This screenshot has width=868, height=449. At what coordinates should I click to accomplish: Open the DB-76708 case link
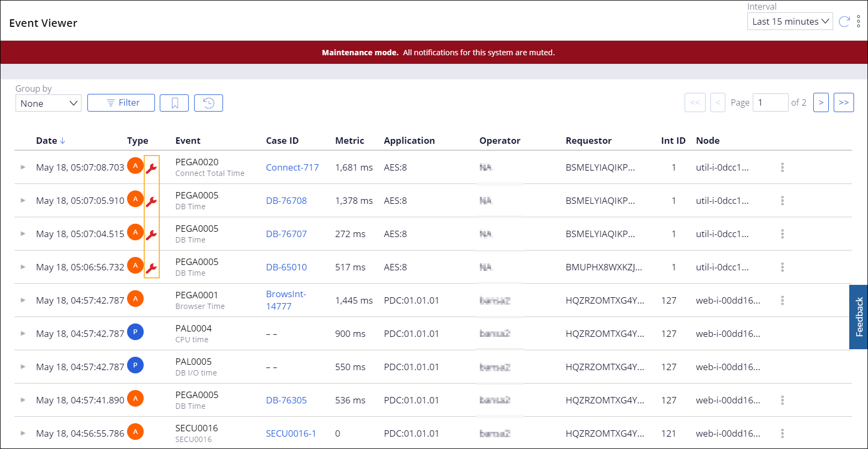(286, 201)
